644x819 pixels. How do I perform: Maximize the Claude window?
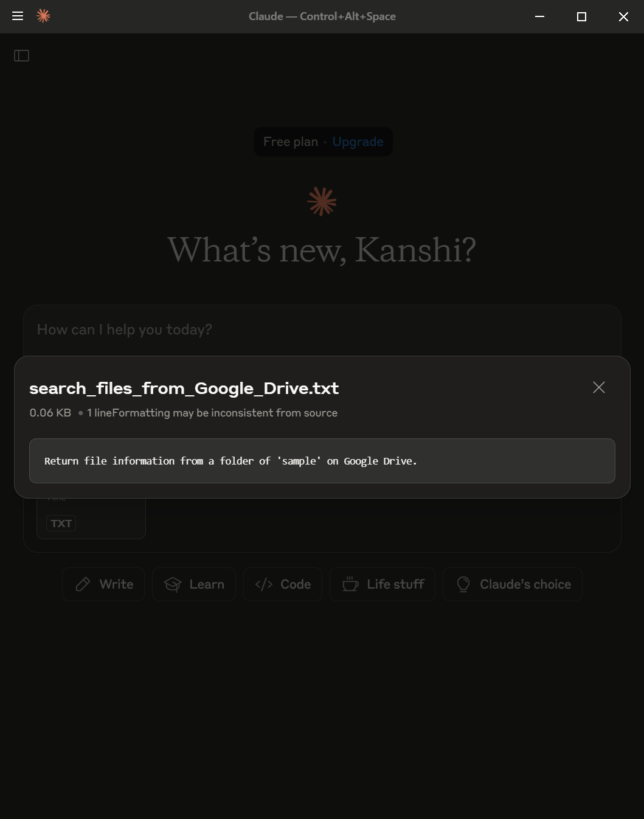(x=581, y=16)
